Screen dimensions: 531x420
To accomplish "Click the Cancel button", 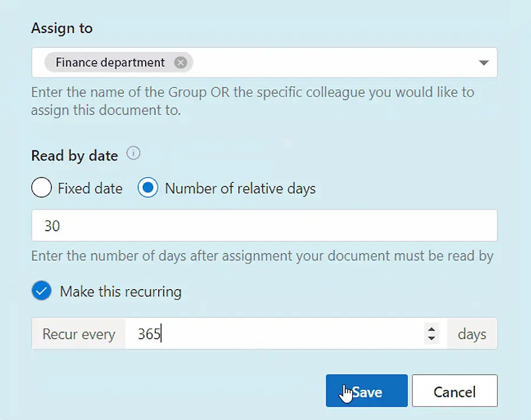I will (454, 391).
